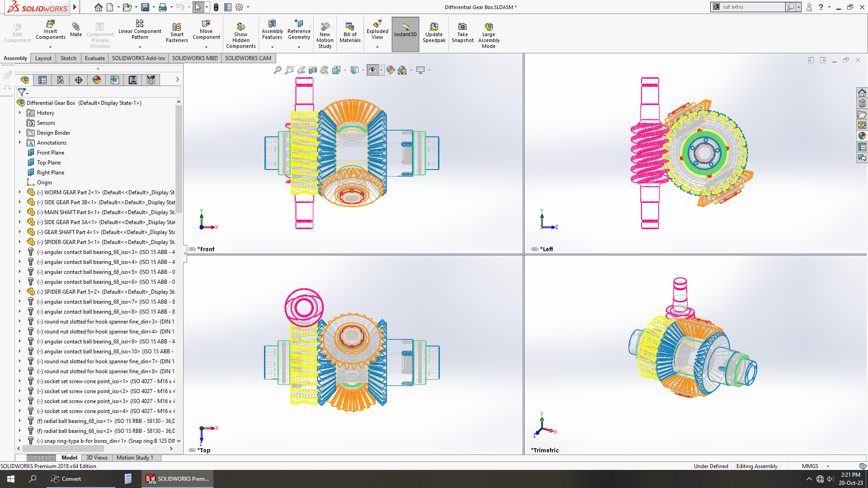Click the Zoom to Area icon

(289, 70)
